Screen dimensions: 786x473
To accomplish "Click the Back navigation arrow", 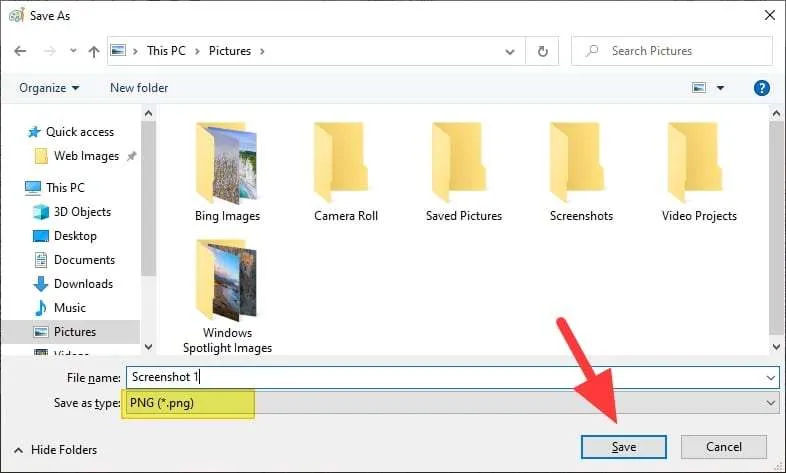I will (x=20, y=51).
